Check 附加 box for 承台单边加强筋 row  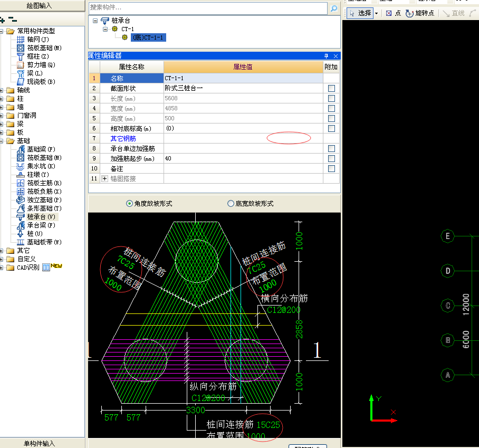(331, 148)
